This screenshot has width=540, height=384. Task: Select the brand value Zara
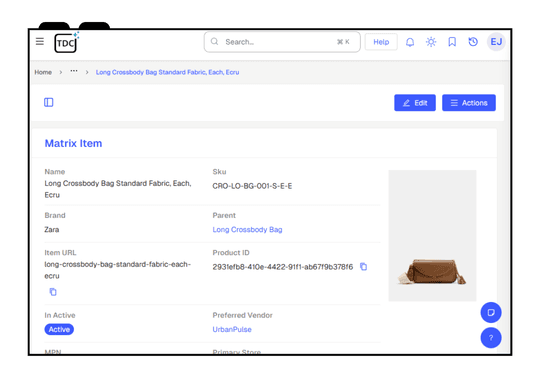[x=52, y=230]
